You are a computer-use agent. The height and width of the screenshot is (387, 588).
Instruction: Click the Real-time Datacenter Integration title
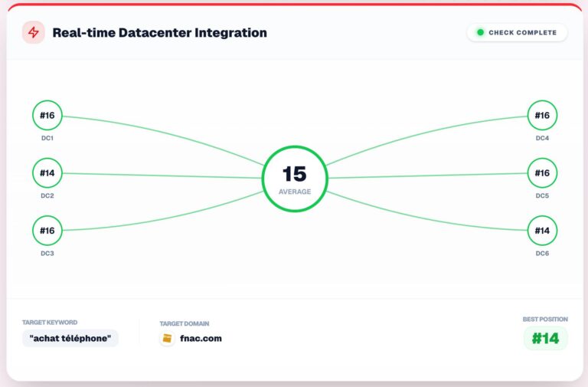pos(159,33)
